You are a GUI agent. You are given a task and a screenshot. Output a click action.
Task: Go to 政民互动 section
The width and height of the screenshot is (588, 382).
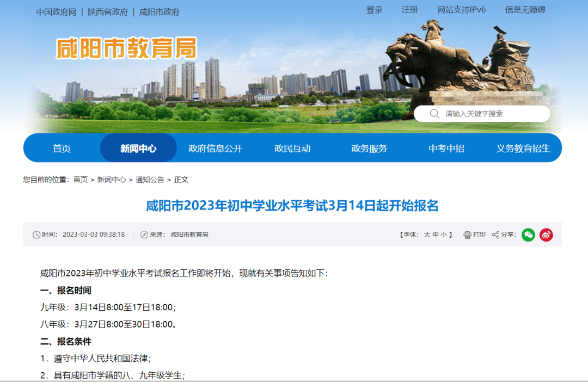point(292,148)
